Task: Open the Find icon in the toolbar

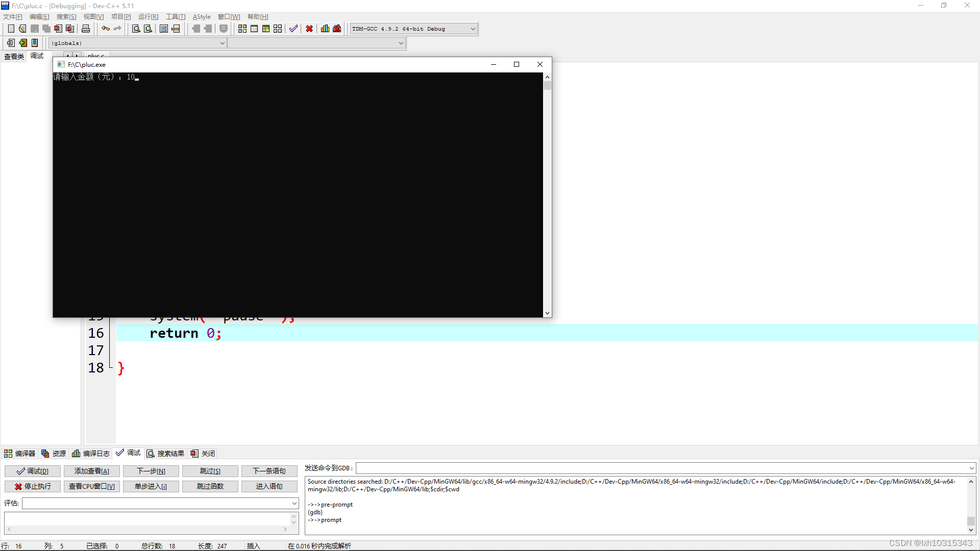Action: click(135, 29)
